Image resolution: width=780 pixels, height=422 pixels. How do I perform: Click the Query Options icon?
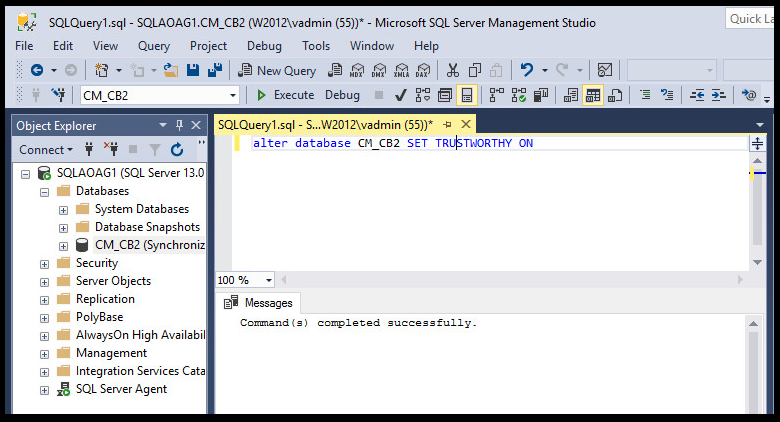(x=445, y=95)
